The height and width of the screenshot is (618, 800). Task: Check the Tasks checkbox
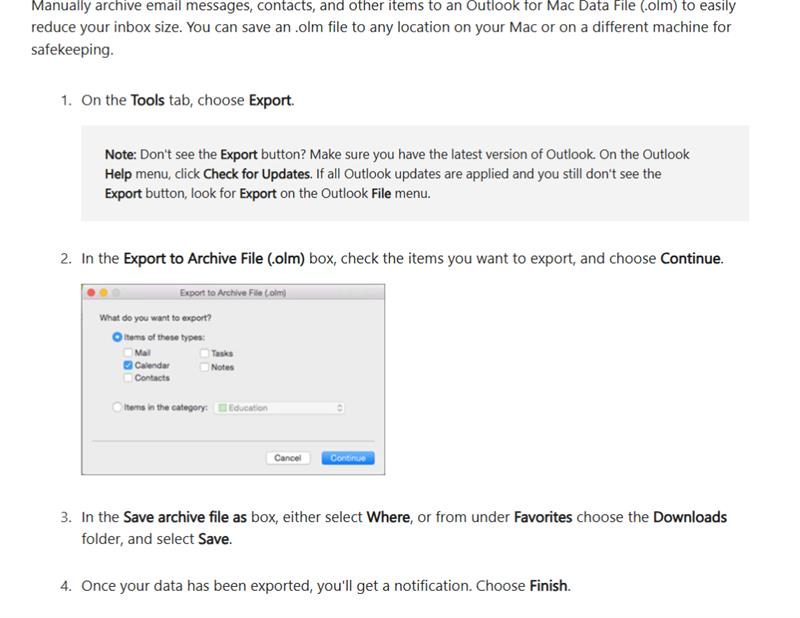coord(205,353)
